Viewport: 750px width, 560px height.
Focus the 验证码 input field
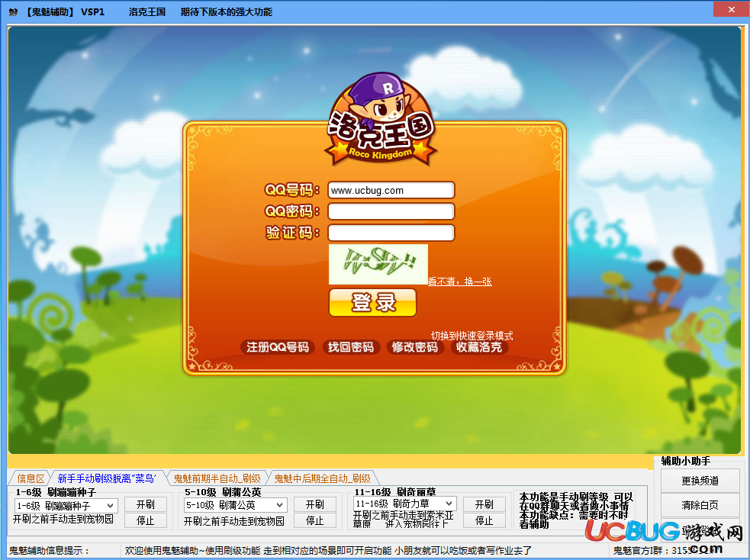(391, 233)
